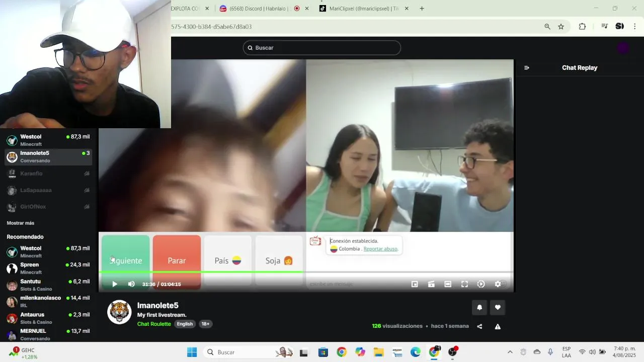Open File Explorer from the taskbar
The width and height of the screenshot is (644, 362).
pos(378,352)
